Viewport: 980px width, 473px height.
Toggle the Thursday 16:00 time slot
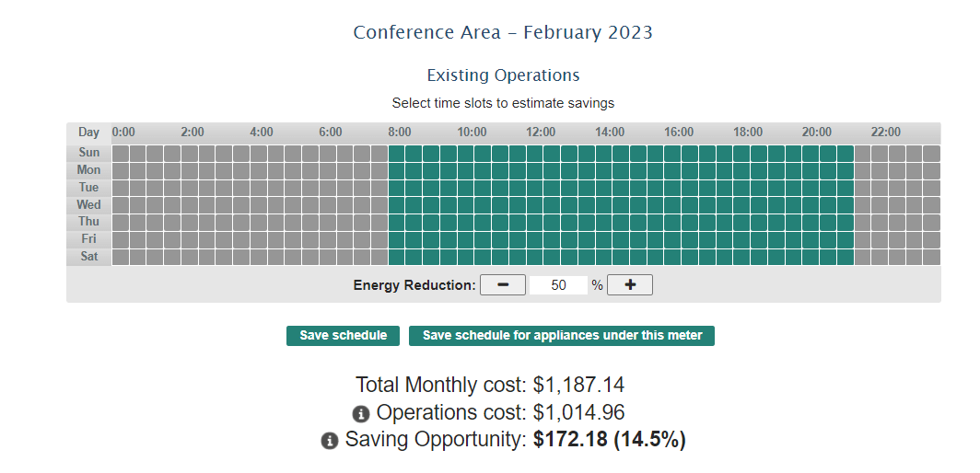click(x=673, y=222)
